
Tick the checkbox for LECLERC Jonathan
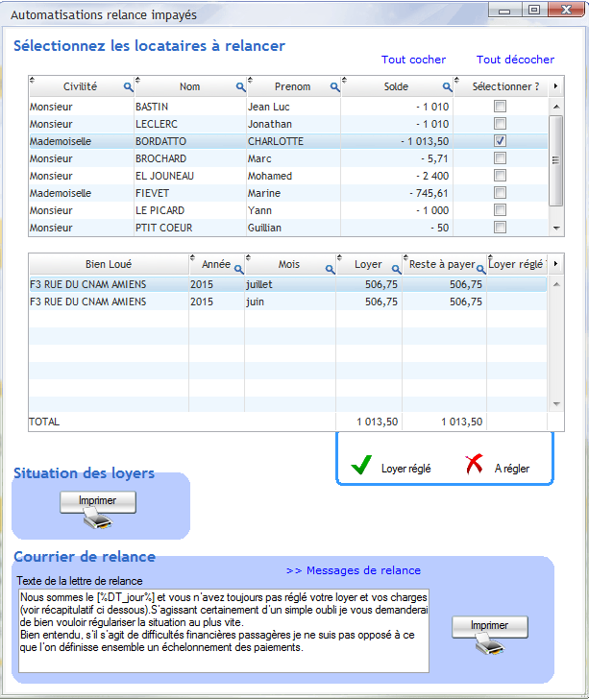point(500,124)
